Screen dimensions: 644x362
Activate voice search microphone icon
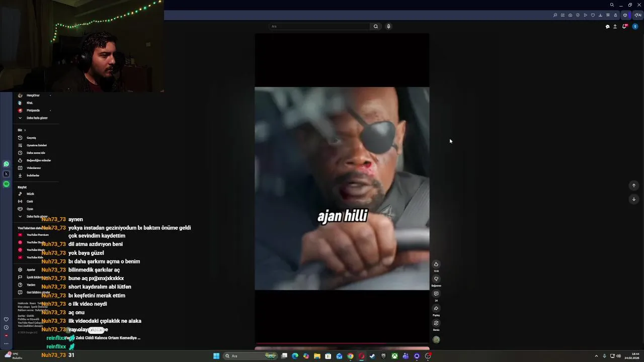(x=388, y=27)
